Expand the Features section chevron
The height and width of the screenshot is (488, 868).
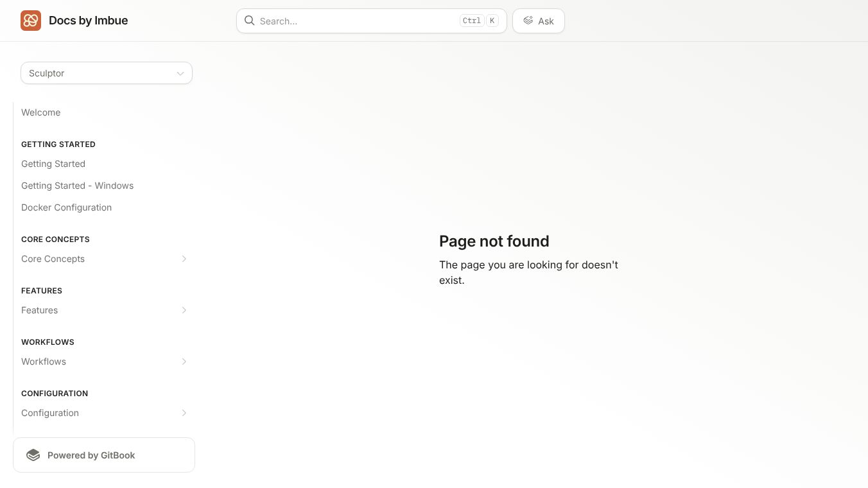pyautogui.click(x=184, y=310)
